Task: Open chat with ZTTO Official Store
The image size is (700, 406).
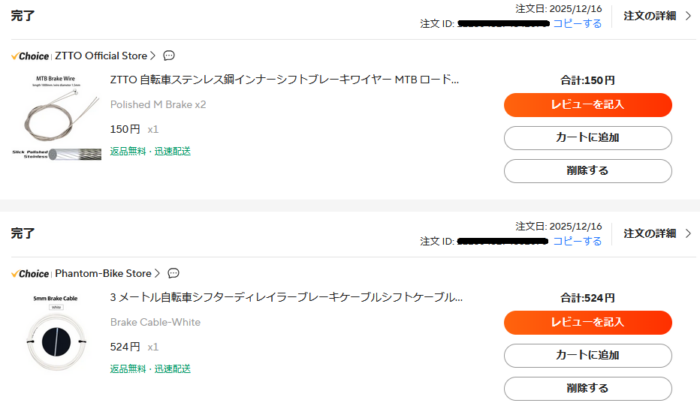Action: 169,56
